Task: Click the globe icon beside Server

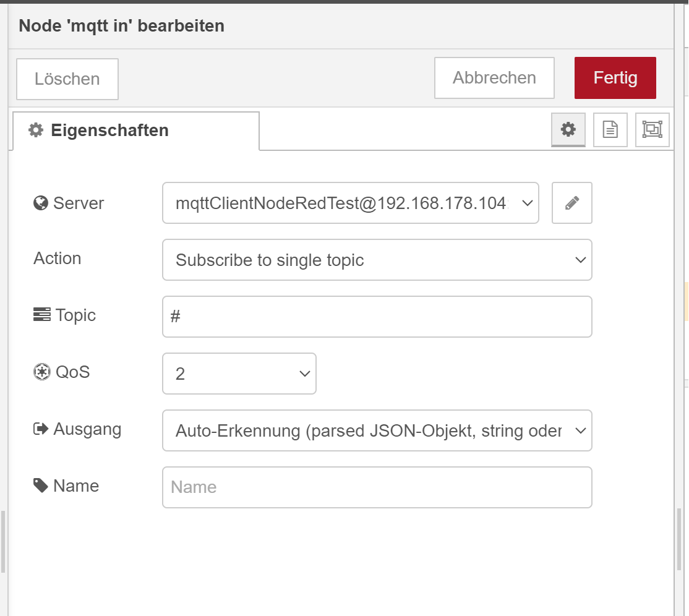Action: tap(41, 203)
